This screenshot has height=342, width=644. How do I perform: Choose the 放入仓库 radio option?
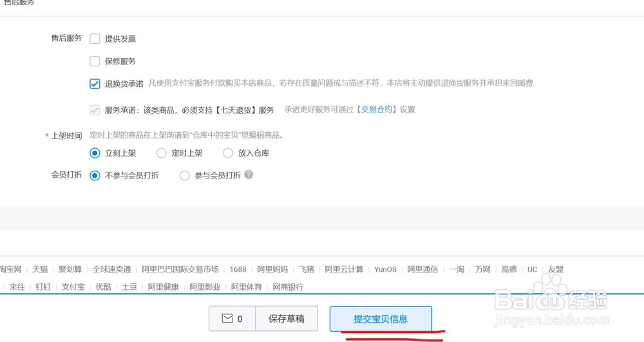[x=228, y=153]
